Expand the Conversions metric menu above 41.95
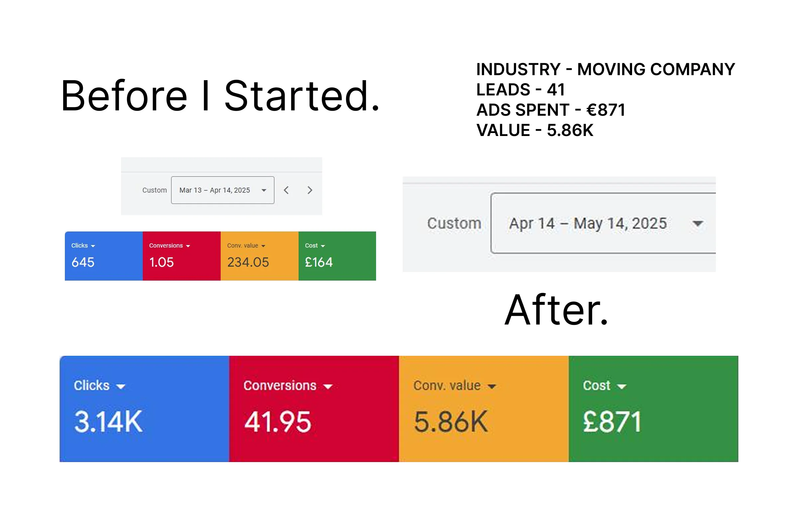The width and height of the screenshot is (798, 532). pos(328,386)
